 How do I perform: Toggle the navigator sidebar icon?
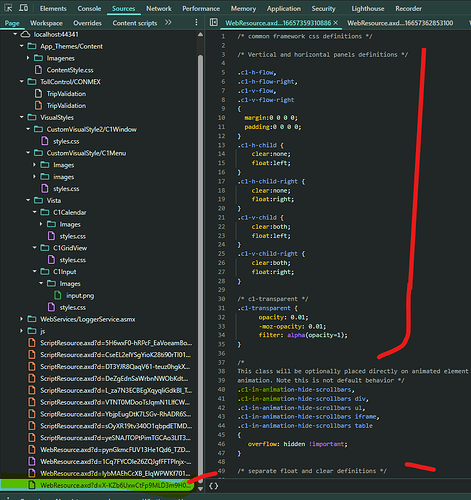point(214,22)
